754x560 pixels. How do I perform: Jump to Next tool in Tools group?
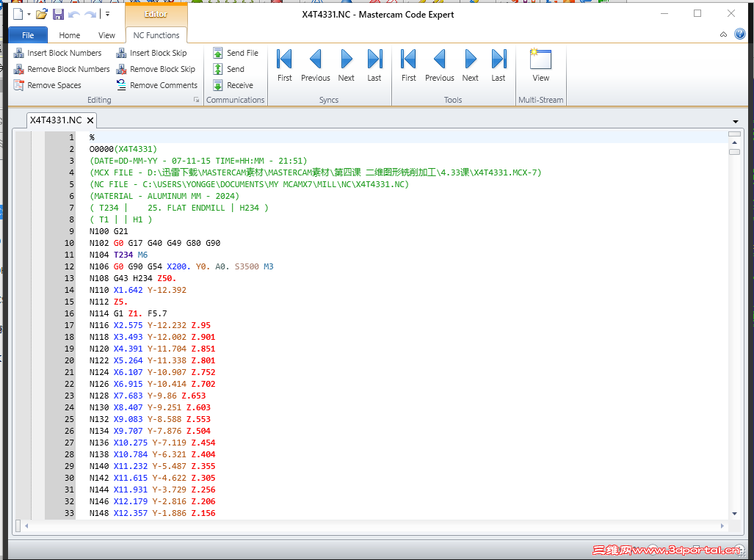[471, 65]
